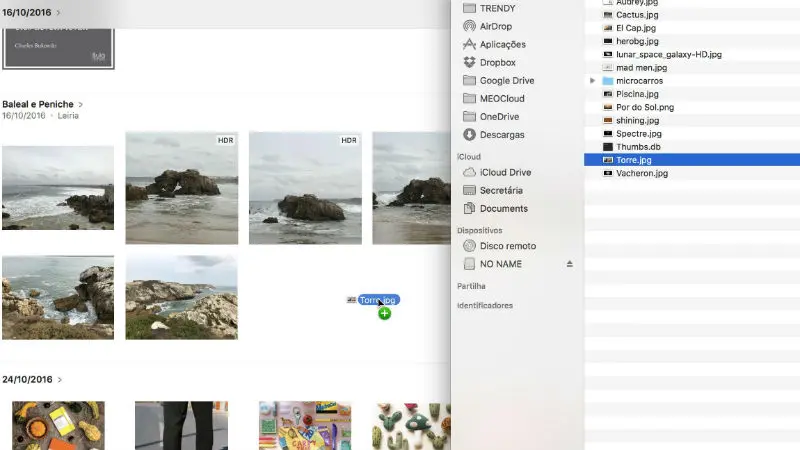
Task: Click Partilha sidebar section header
Action: pyautogui.click(x=471, y=286)
